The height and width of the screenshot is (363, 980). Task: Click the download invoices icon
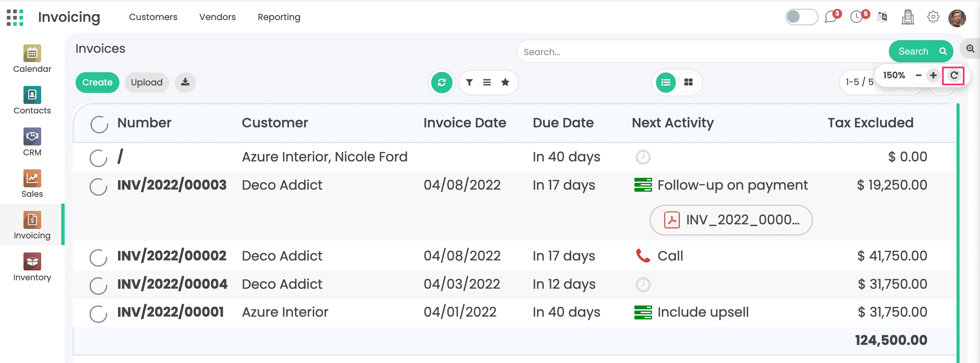tap(185, 82)
